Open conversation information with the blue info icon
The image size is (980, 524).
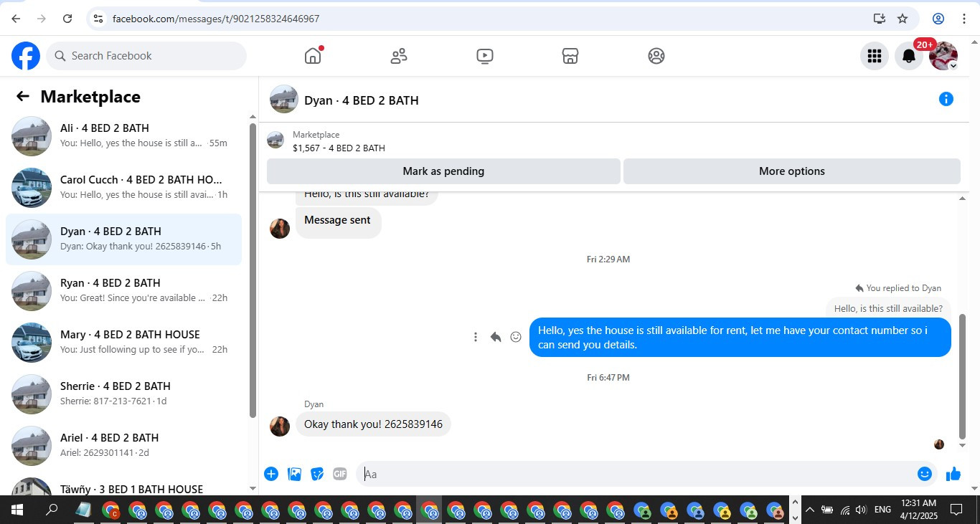[x=946, y=100]
